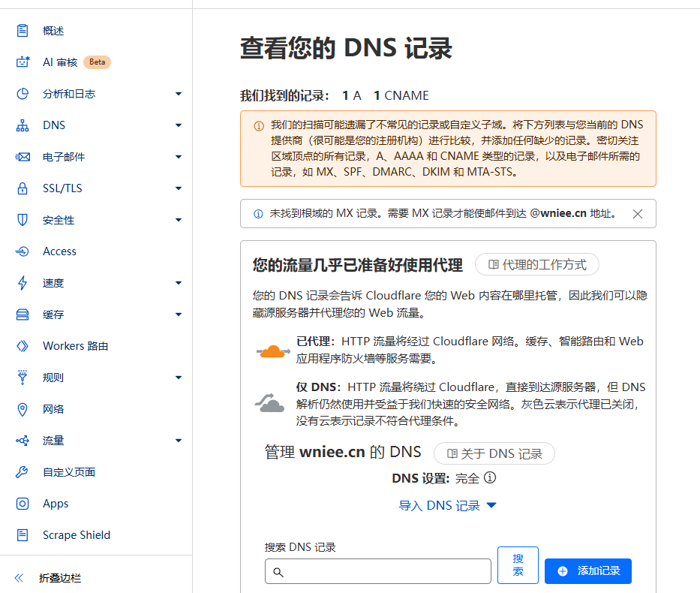Click the 速度 lightning bolt icon
The image size is (700, 593).
pos(23,283)
